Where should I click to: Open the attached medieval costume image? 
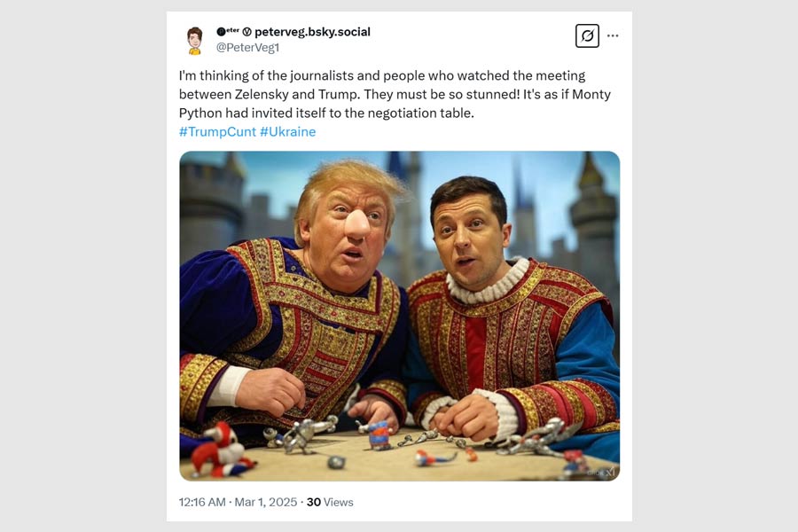[400, 316]
